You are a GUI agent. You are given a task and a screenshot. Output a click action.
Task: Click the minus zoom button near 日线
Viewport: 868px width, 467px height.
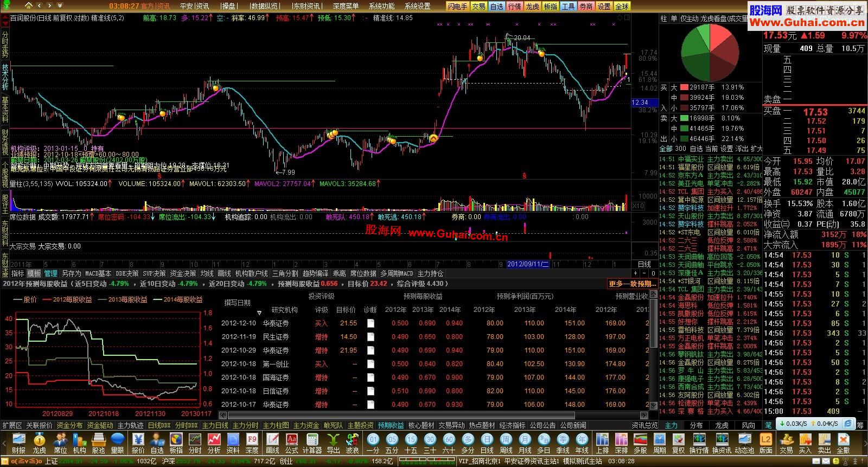click(x=645, y=273)
